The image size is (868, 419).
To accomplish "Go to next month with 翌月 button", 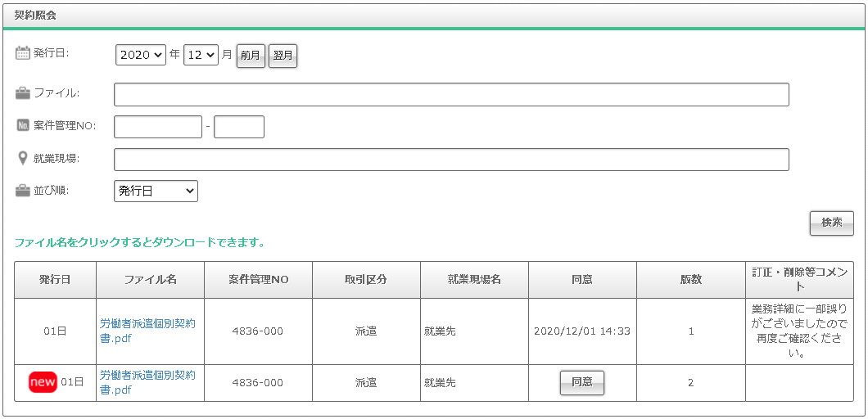I will pos(283,56).
